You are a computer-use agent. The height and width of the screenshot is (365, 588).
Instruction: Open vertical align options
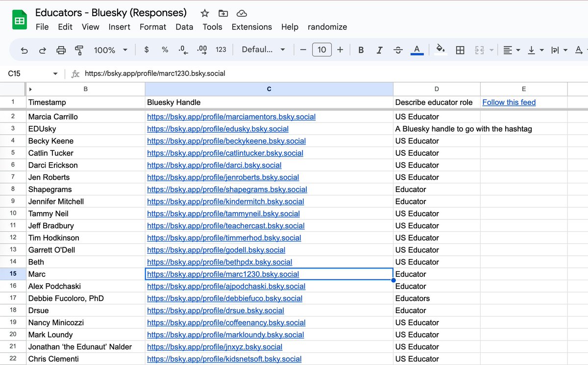tap(536, 50)
